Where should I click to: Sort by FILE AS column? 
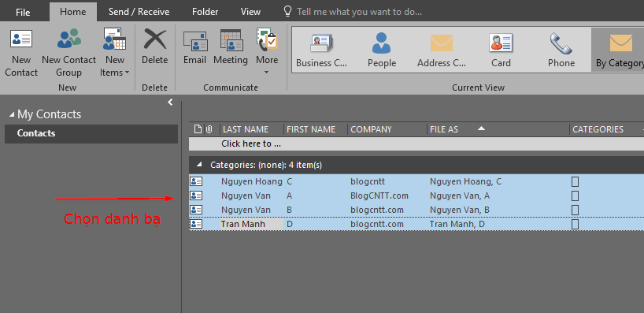pyautogui.click(x=498, y=129)
